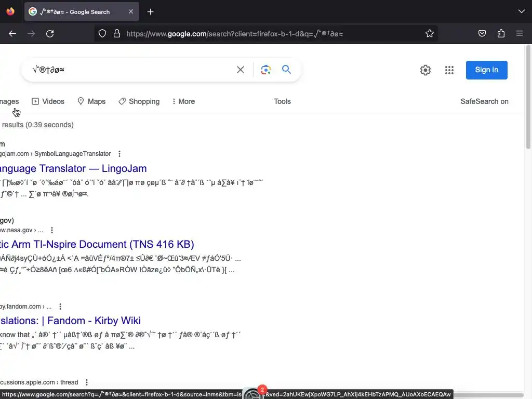Go forward one page
Screen dimensions: 532x399
pyautogui.click(x=31, y=34)
